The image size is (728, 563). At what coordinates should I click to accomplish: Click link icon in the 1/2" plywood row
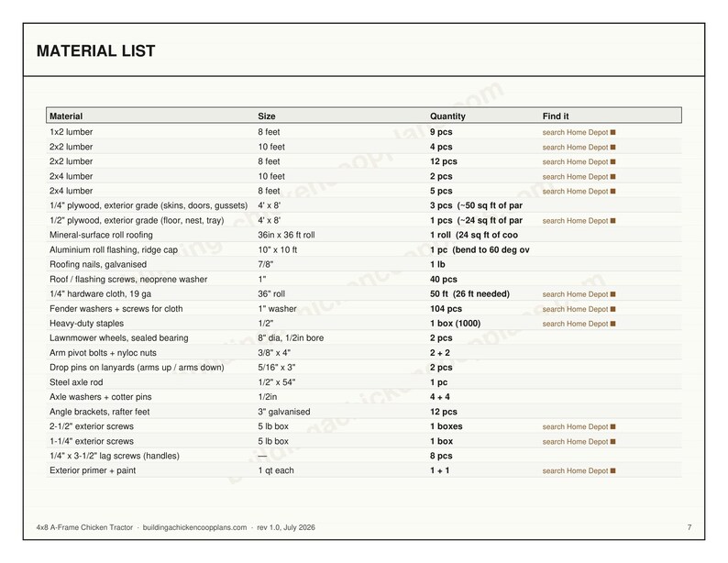point(612,221)
